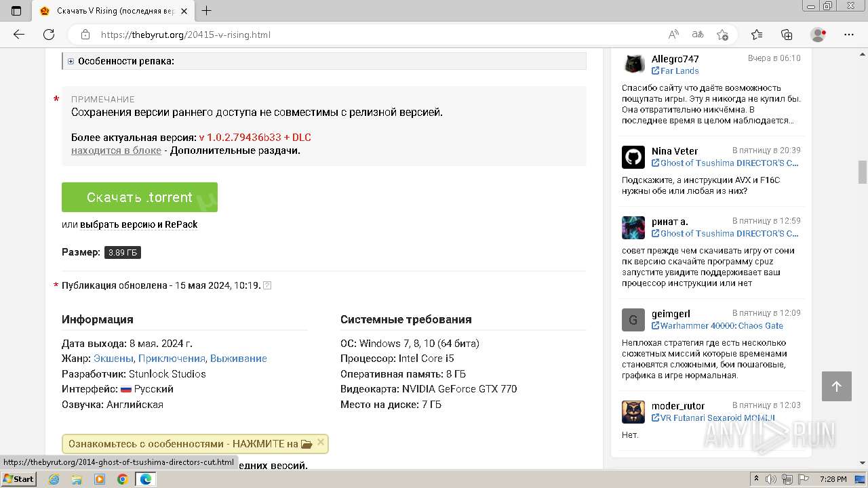Click the page vertical scrollbar thumb
Image resolution: width=868 pixels, height=488 pixels.
863,171
